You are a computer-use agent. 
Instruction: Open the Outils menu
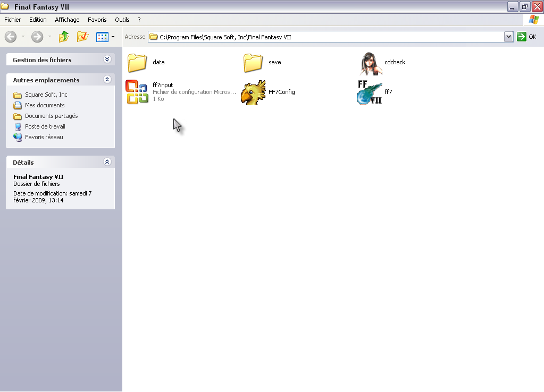(x=122, y=20)
